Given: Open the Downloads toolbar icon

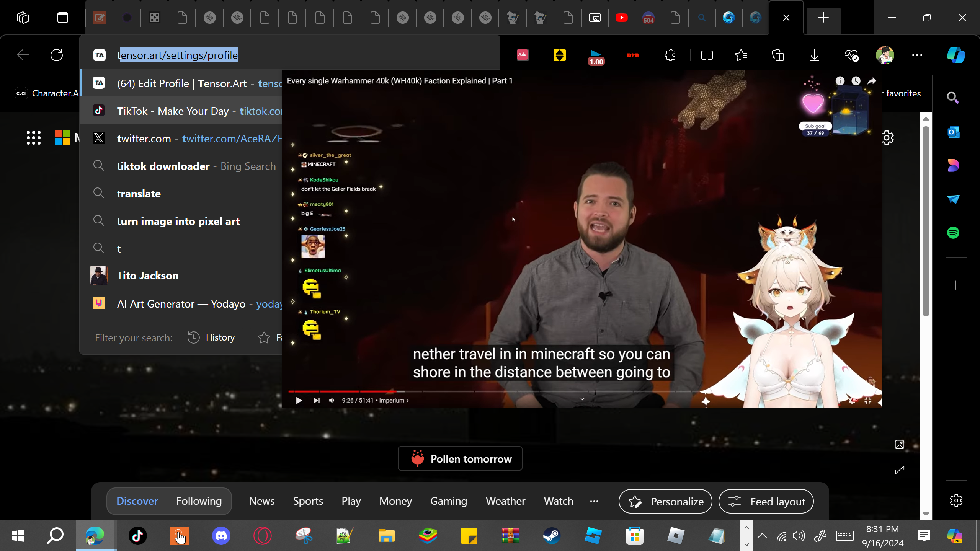Looking at the screenshot, I should (x=815, y=55).
